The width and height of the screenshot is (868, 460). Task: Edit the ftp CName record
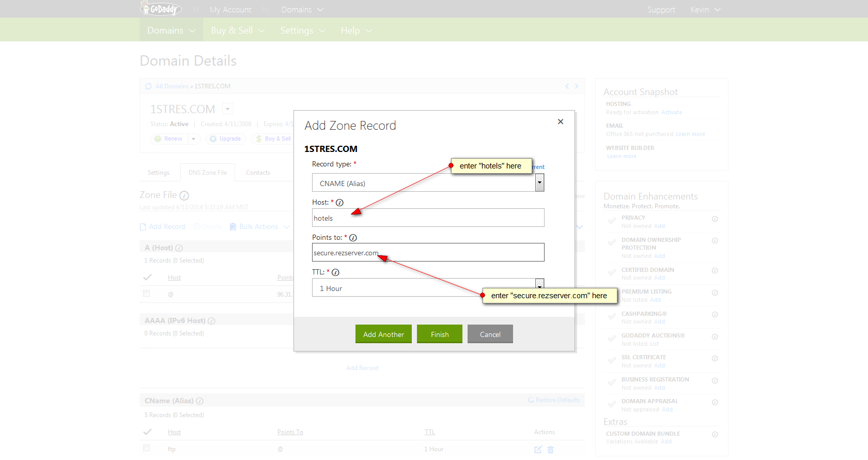[x=538, y=450]
